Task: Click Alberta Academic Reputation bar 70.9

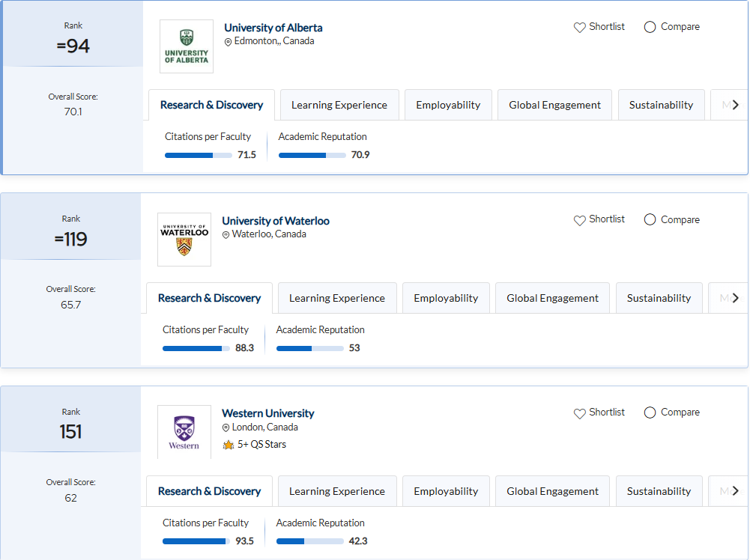Action: point(312,155)
